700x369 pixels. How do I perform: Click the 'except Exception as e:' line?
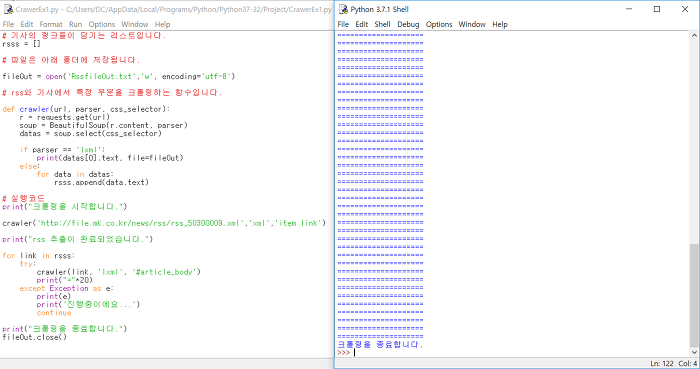click(67, 288)
